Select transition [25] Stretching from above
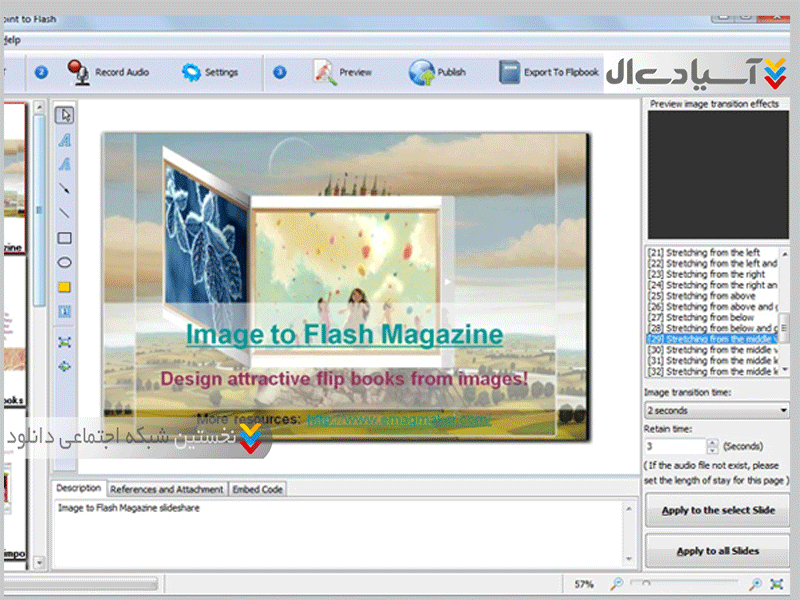This screenshot has height=600, width=800. tap(711, 296)
